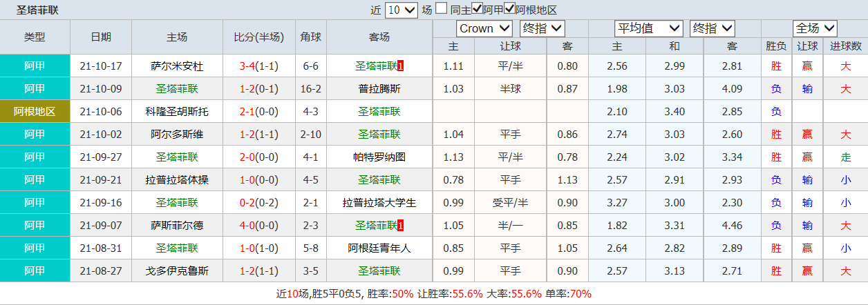Expand the Crown bookmaker dropdown
868x305 pixels.
click(x=484, y=28)
